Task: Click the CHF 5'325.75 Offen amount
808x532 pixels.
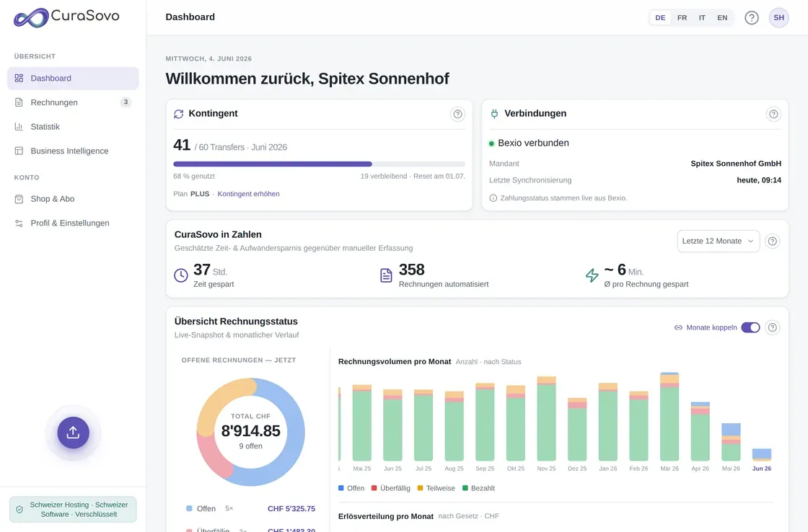Action: [x=291, y=509]
